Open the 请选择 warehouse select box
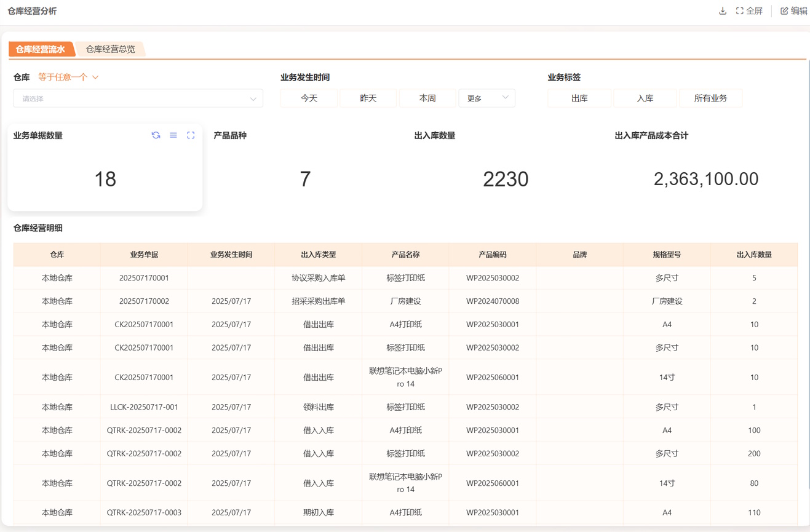810x532 pixels. 138,98
